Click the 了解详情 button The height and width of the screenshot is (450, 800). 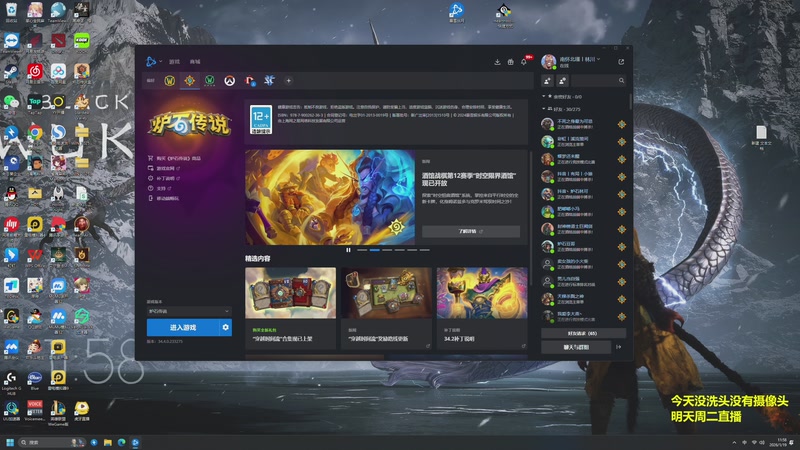point(471,231)
